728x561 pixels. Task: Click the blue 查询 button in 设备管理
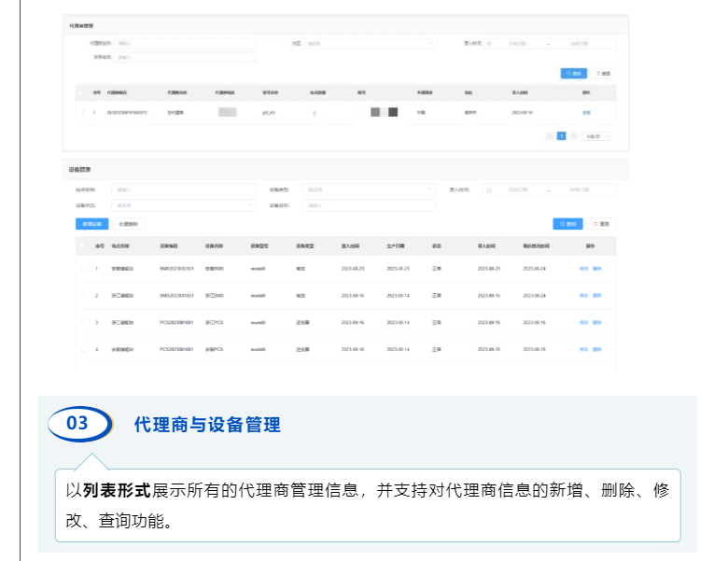pyautogui.click(x=566, y=224)
